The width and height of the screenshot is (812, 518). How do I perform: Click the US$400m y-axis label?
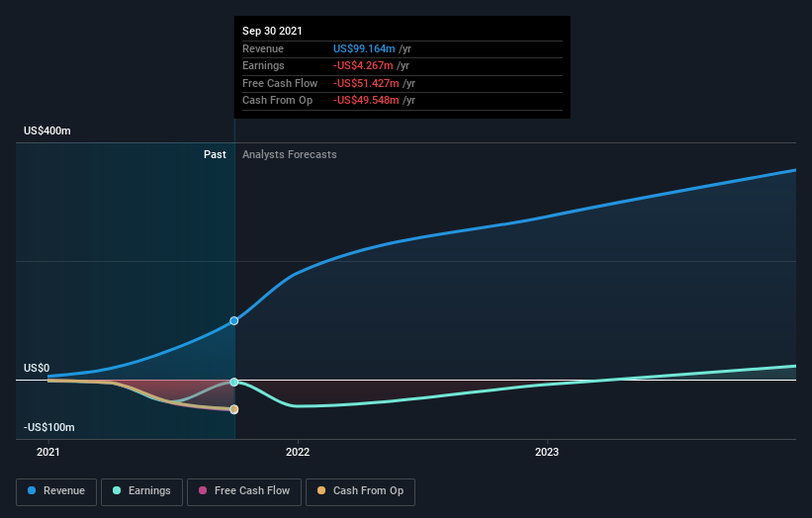47,130
